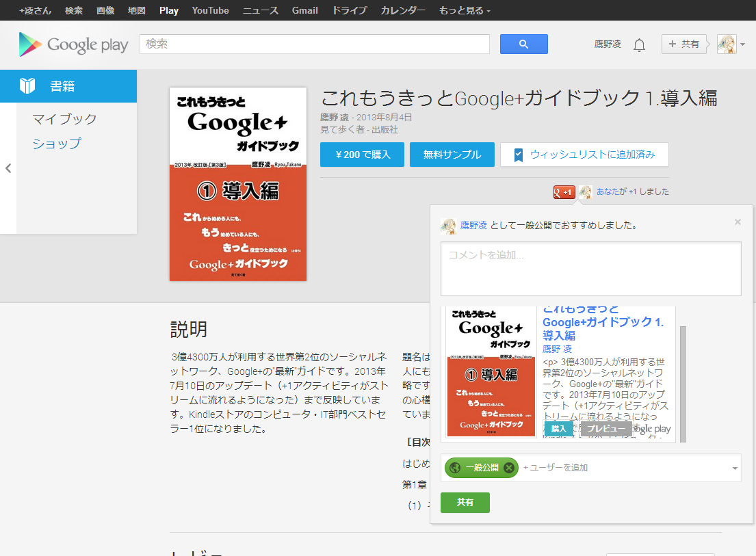Open Gmail in the top bar
This screenshot has height=556, width=756.
tap(304, 10)
